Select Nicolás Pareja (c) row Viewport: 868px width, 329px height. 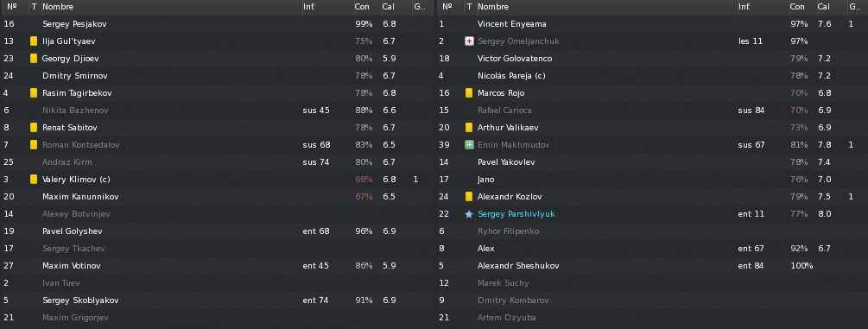[651, 75]
